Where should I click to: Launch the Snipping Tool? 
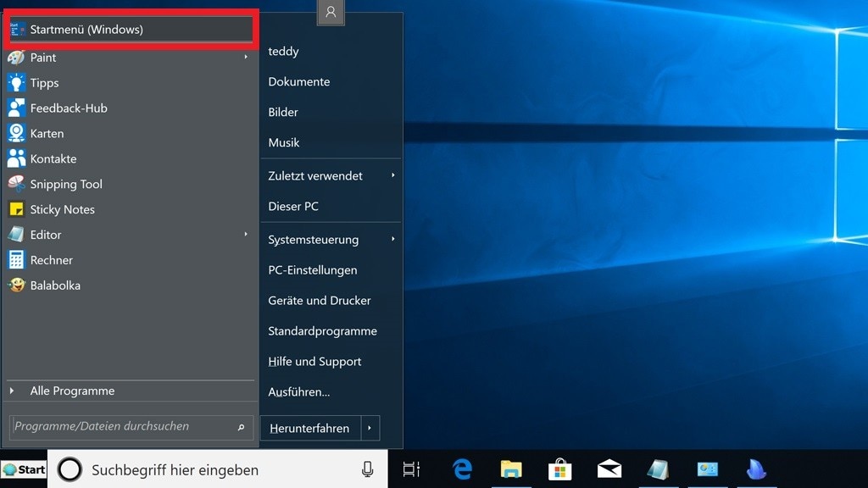(x=68, y=184)
